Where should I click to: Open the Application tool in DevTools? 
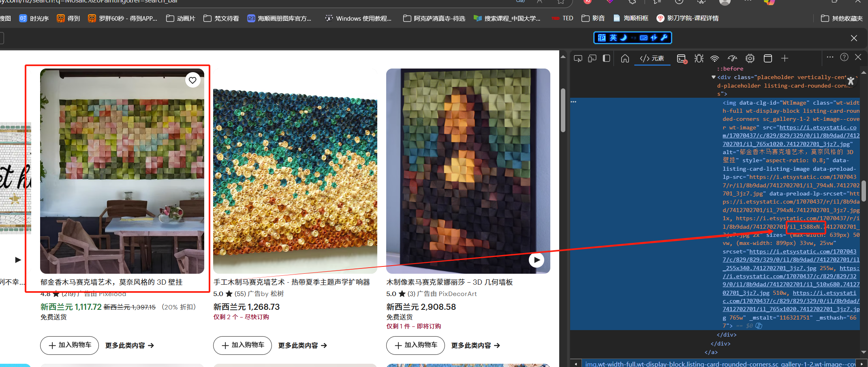pyautogui.click(x=768, y=58)
